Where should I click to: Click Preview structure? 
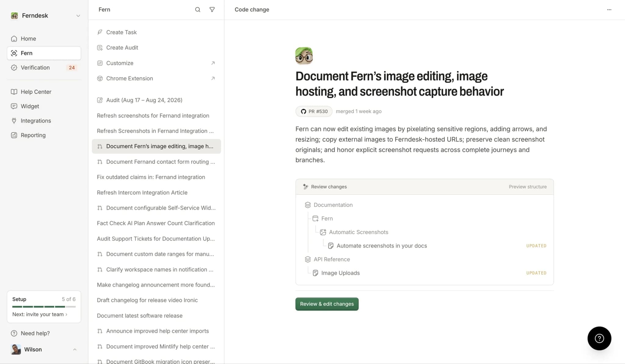[528, 187]
